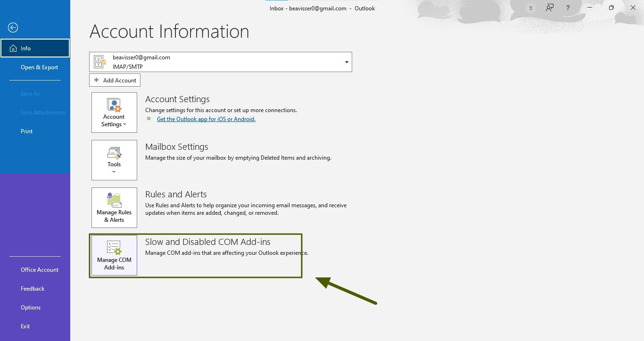Follow the Get the Outlook app link
Image resolution: width=644 pixels, height=341 pixels.
click(206, 119)
